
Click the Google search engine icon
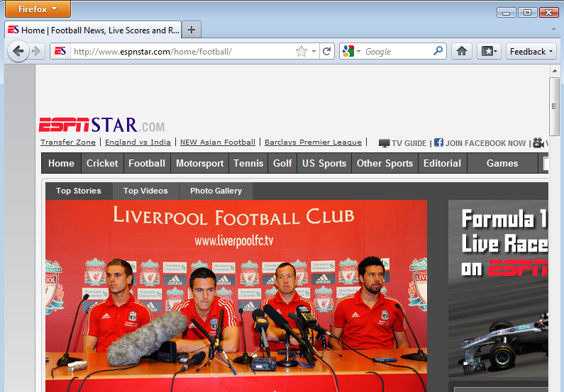pyautogui.click(x=348, y=51)
